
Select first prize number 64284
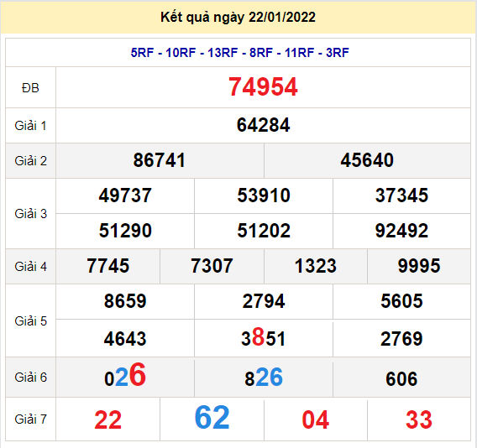point(263,125)
